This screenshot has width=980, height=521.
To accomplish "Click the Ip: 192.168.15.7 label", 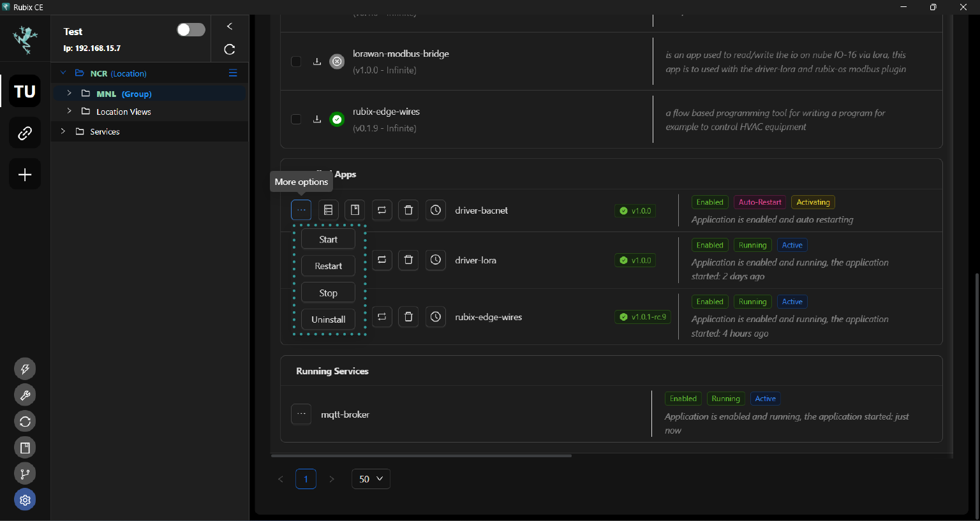I will (x=92, y=48).
